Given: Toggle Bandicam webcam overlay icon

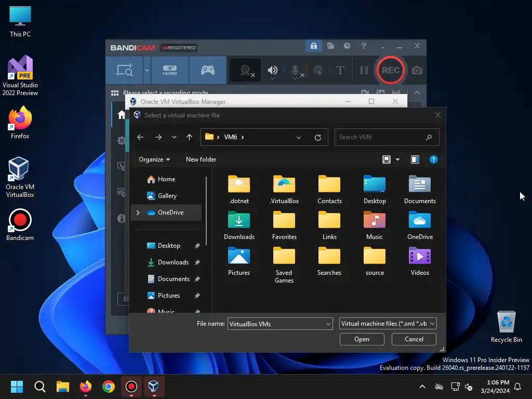Looking at the screenshot, I should (x=245, y=70).
